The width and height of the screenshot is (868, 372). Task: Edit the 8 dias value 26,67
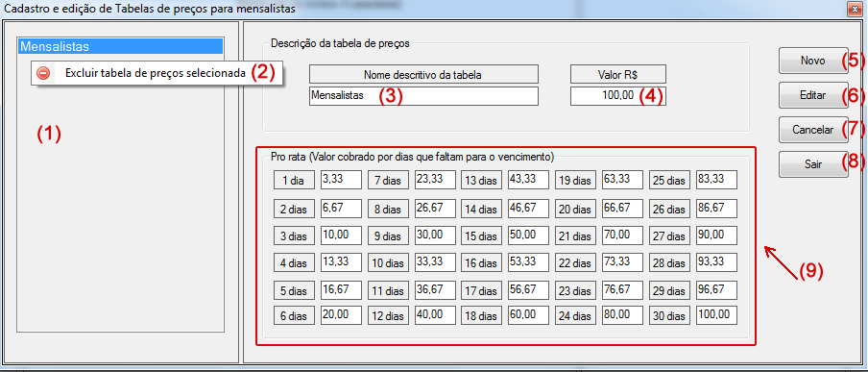click(x=435, y=208)
